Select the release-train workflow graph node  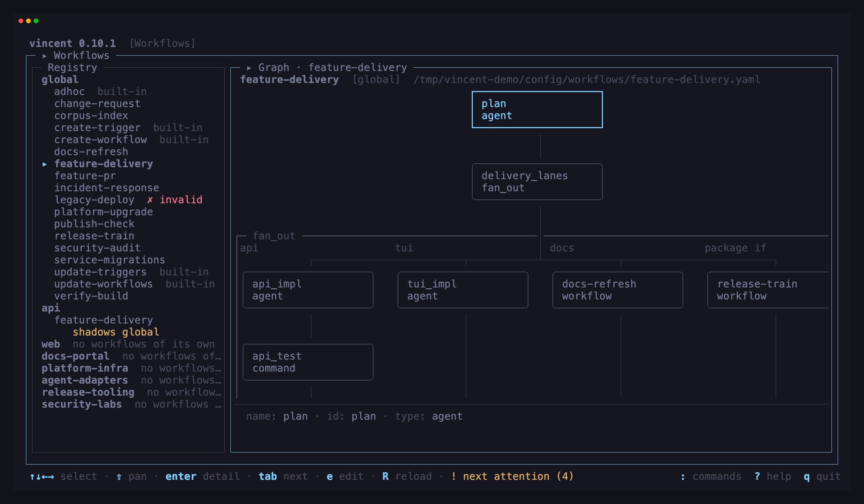[x=768, y=290]
